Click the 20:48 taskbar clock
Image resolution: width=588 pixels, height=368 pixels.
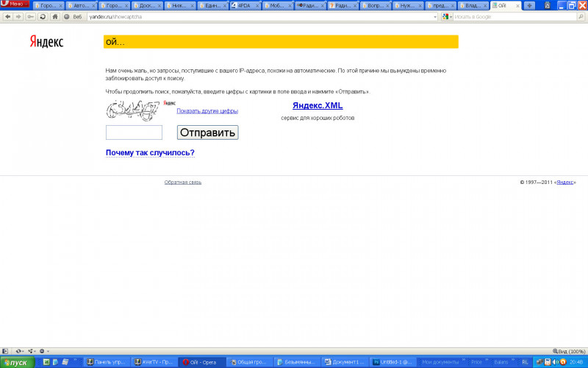click(x=576, y=362)
